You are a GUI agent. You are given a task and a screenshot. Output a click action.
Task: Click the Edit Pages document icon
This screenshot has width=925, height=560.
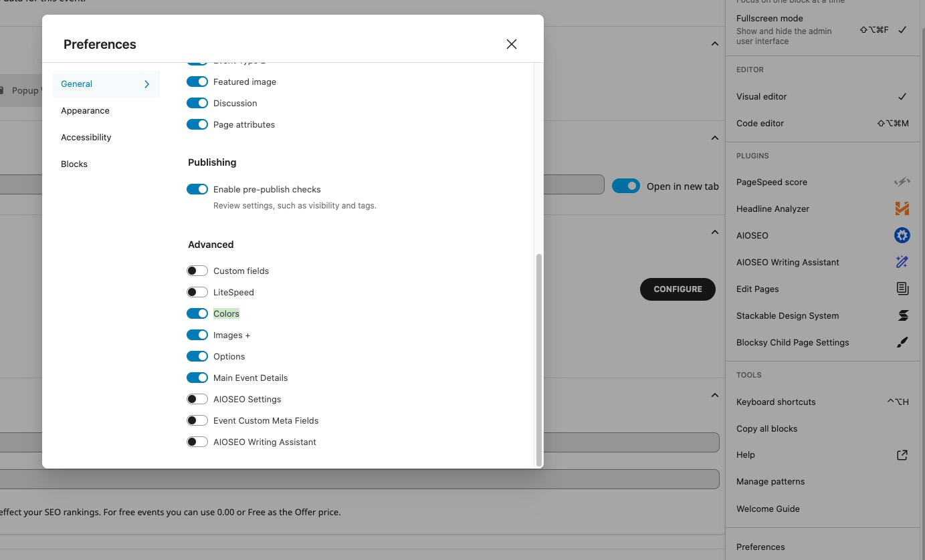click(902, 289)
